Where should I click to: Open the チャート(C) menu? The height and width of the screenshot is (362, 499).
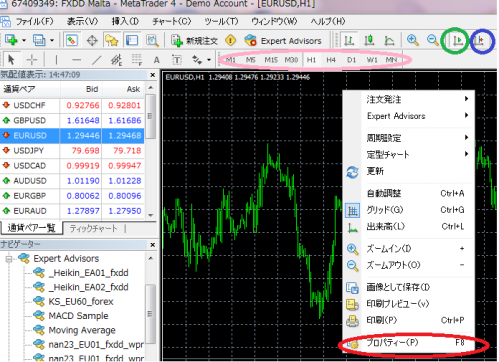coord(172,21)
